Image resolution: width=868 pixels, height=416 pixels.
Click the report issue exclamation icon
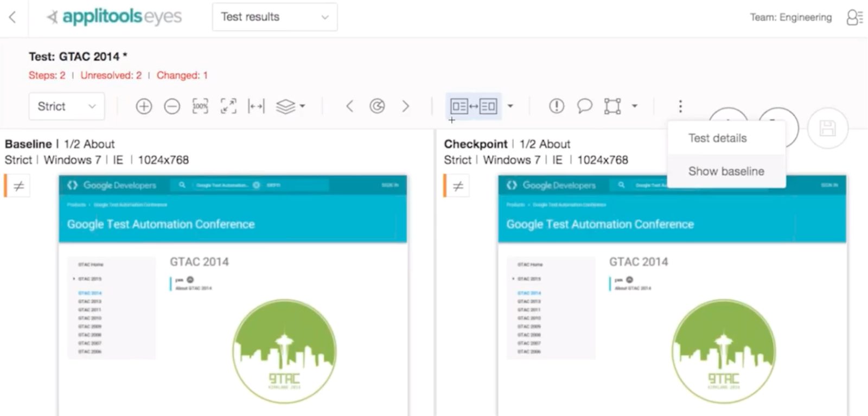[x=557, y=106]
